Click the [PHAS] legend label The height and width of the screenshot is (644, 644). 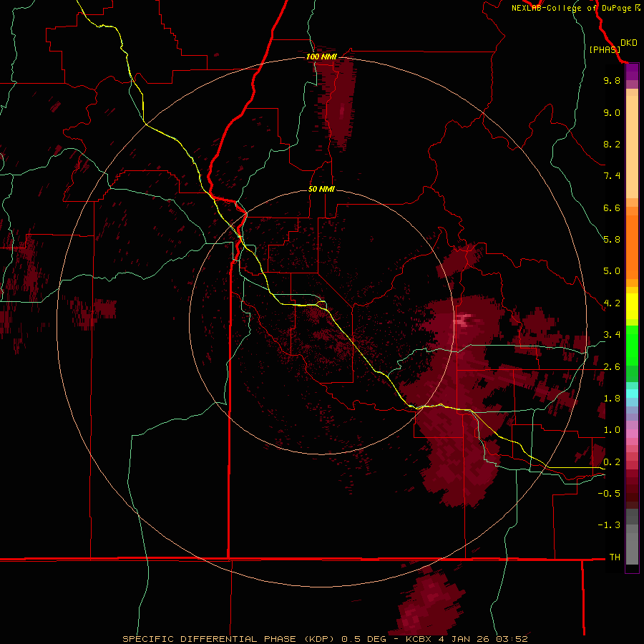tap(605, 50)
